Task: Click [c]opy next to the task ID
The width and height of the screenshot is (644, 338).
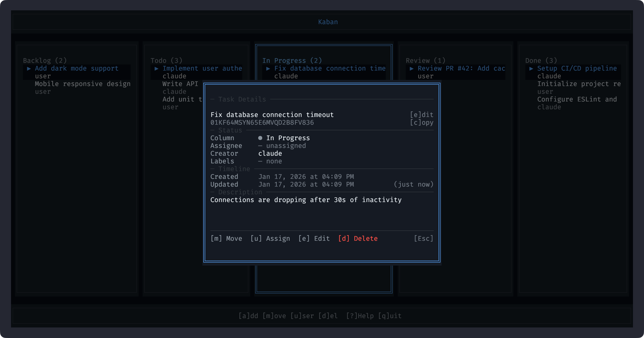Action: coord(422,122)
